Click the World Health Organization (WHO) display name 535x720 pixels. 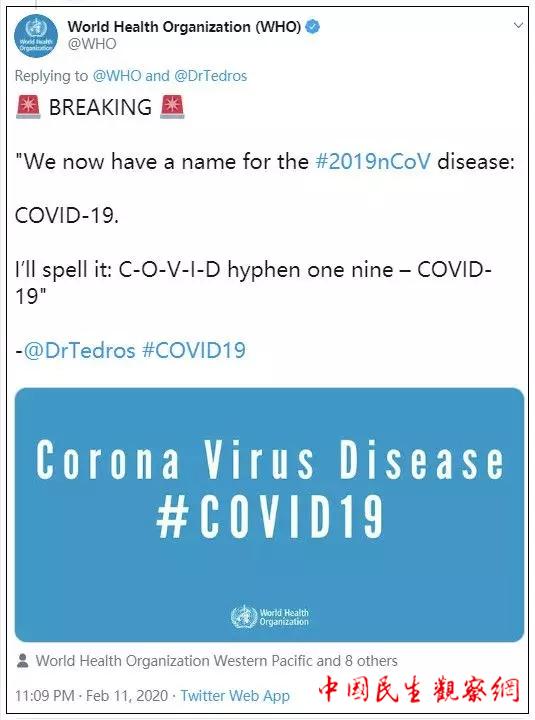coord(184,27)
